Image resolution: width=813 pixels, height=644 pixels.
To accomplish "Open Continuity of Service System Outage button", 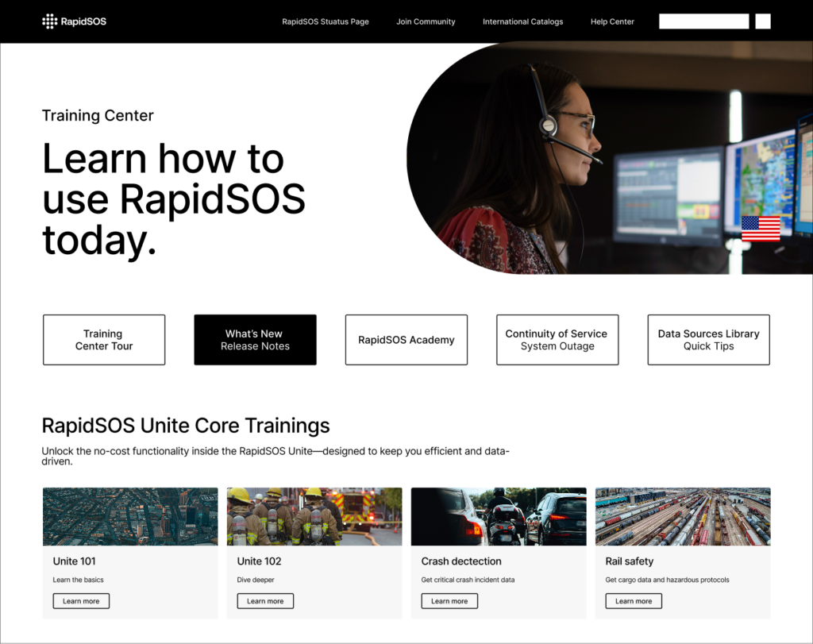I will click(x=557, y=340).
